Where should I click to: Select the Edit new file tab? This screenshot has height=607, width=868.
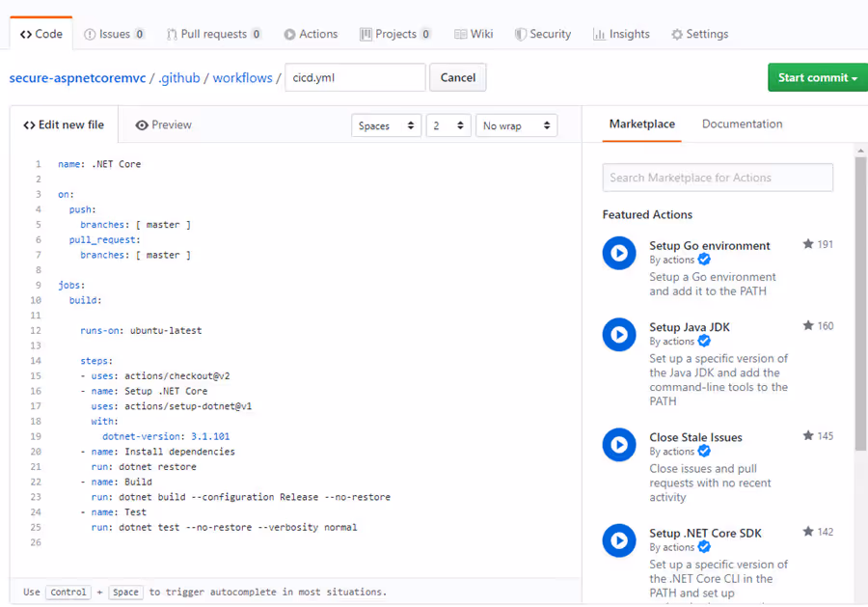64,124
